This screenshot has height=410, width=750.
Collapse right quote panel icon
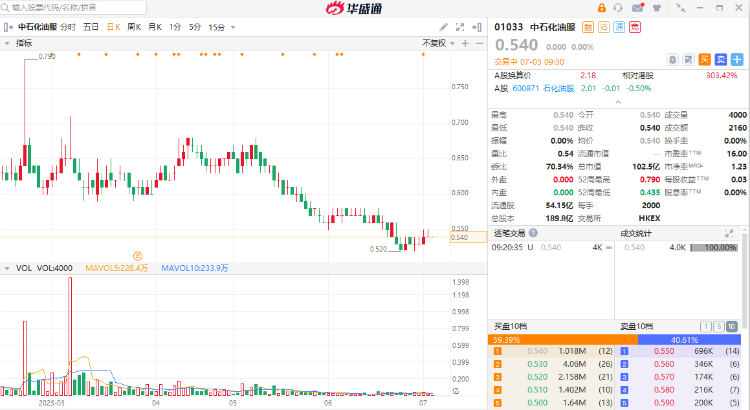point(476,27)
